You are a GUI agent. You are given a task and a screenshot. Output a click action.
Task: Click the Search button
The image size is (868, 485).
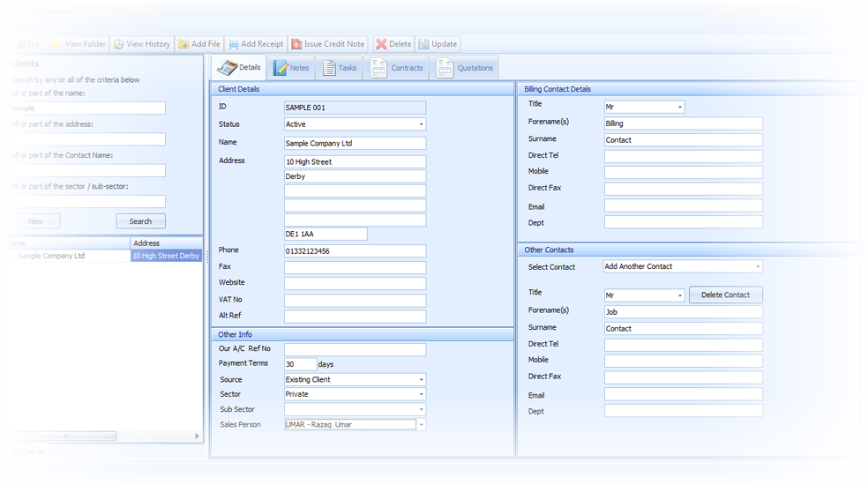tap(140, 221)
